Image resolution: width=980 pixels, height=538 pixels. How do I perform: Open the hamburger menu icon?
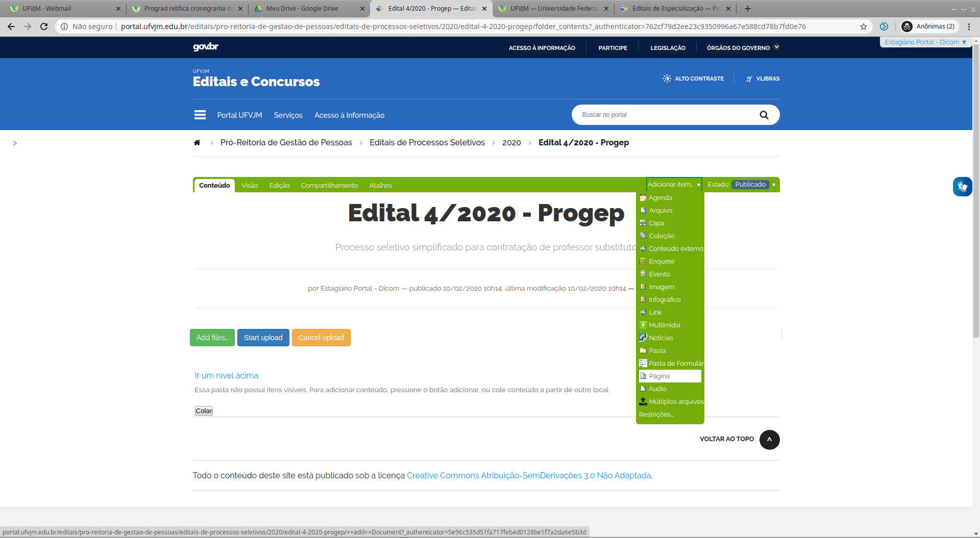(200, 115)
